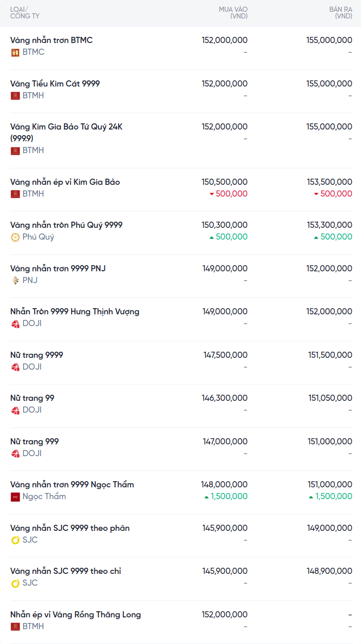Click the Ngọc Thẩm logo icon

pyautogui.click(x=15, y=497)
